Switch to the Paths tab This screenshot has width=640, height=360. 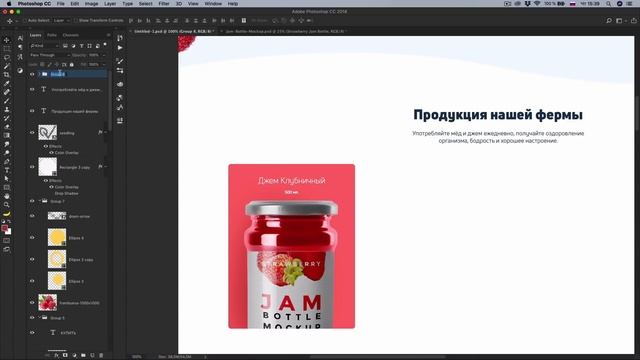point(52,35)
